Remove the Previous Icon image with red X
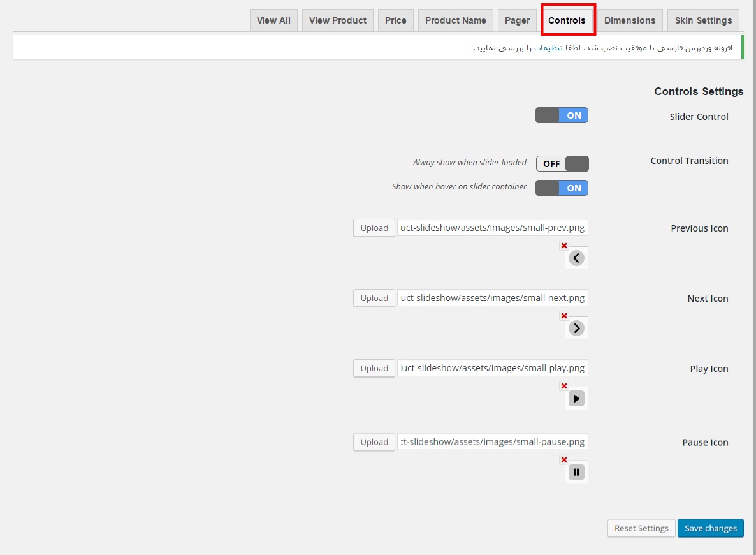 pos(564,246)
